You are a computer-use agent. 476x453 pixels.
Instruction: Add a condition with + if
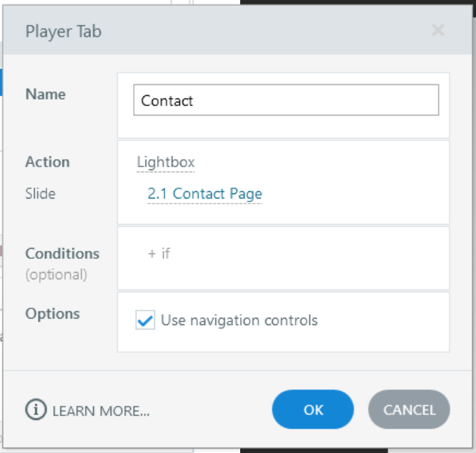pos(159,254)
